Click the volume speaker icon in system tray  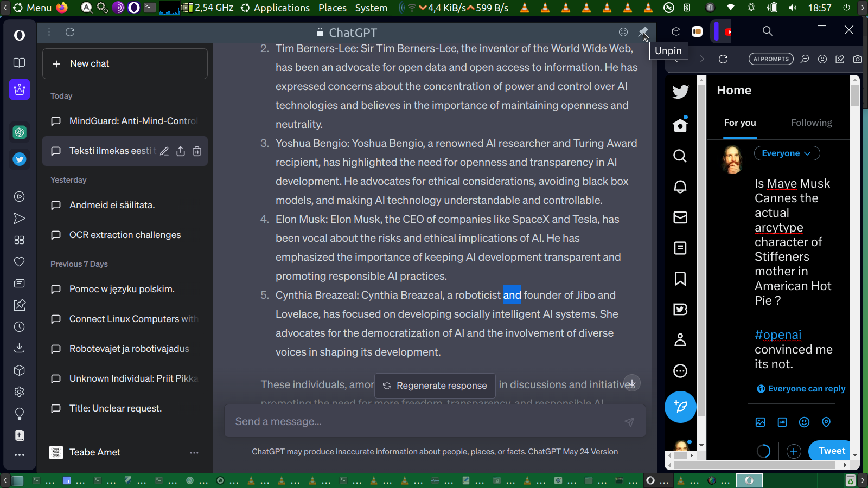pos(793,8)
